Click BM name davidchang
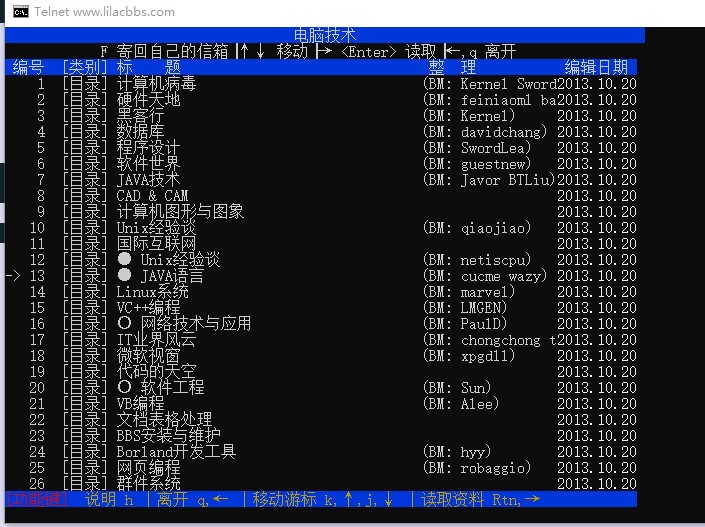 (500, 132)
